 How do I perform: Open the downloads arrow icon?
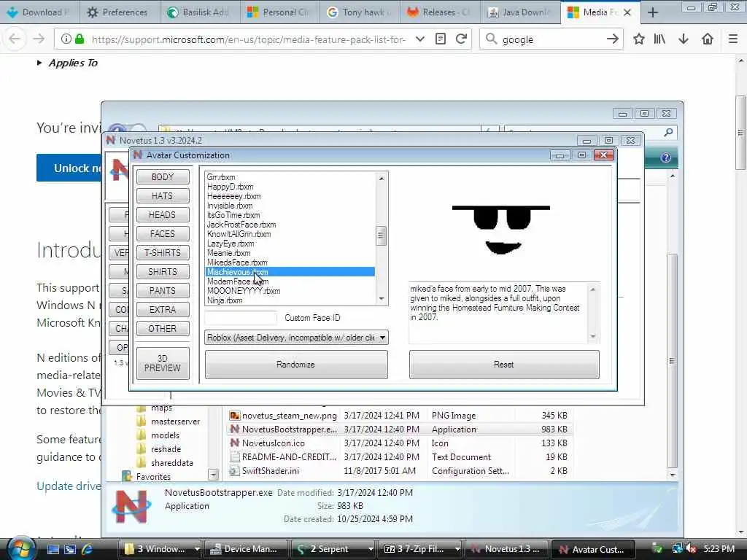(x=684, y=39)
